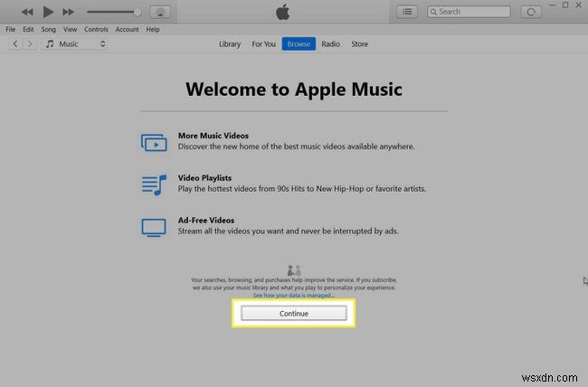Click the Video Playlists icon
Image resolution: width=588 pixels, height=387 pixels.
coord(154,184)
